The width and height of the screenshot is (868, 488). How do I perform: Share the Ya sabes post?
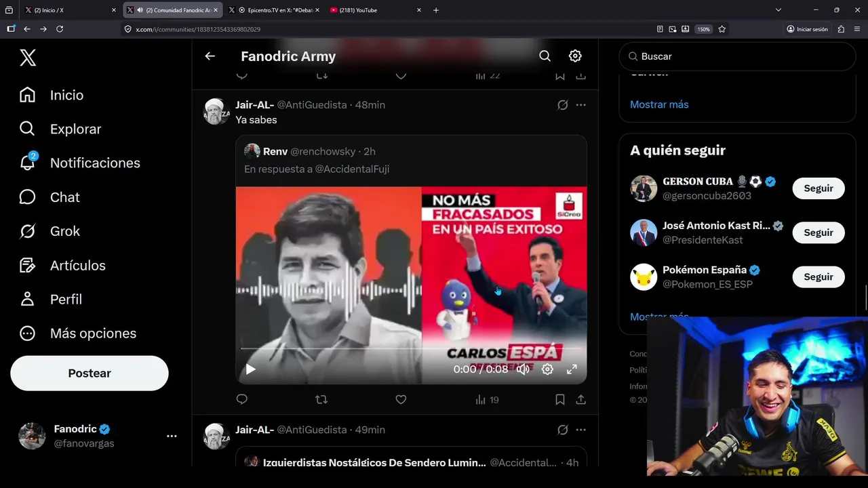coord(581,400)
